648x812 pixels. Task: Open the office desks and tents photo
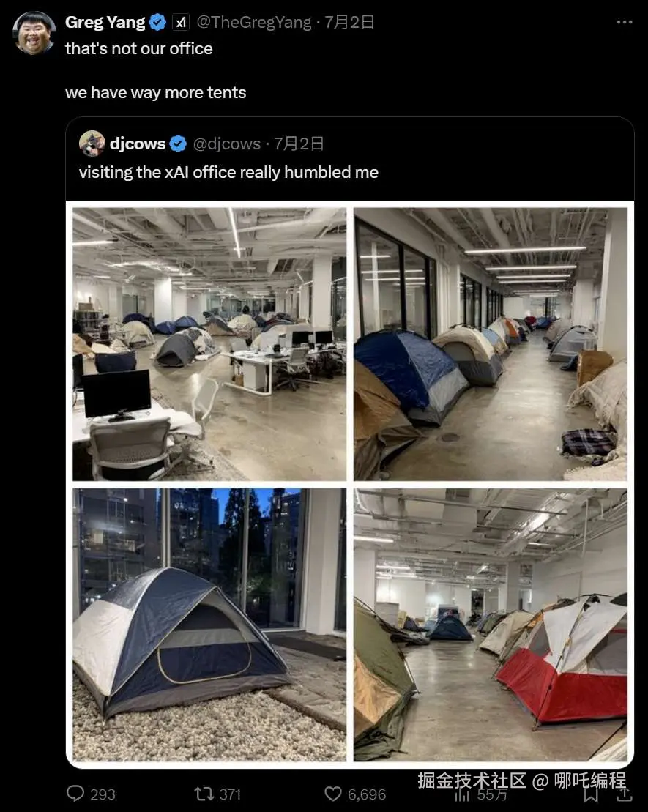pyautogui.click(x=209, y=344)
